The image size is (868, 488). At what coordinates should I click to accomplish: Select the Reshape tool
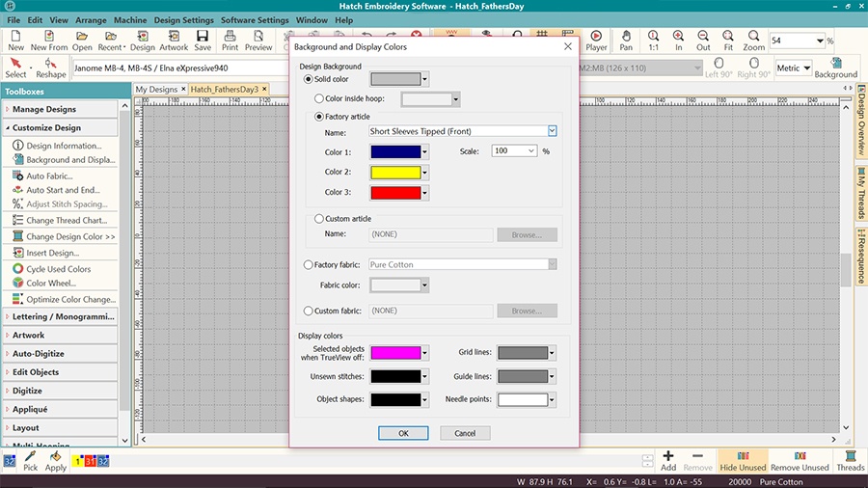pyautogui.click(x=51, y=68)
